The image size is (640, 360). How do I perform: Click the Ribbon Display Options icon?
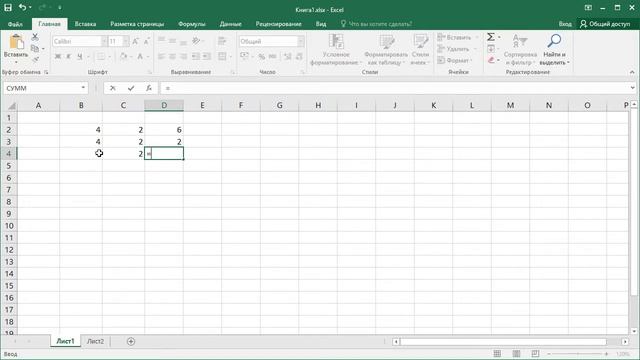588,8
